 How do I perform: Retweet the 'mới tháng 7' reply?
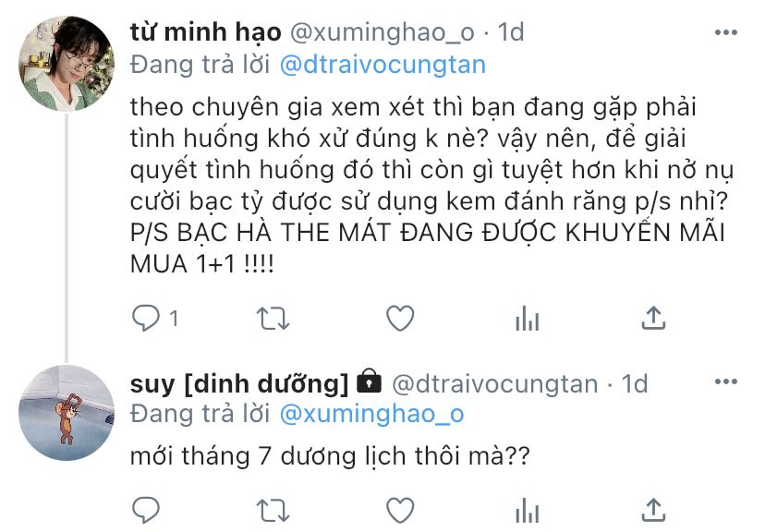pos(273,510)
